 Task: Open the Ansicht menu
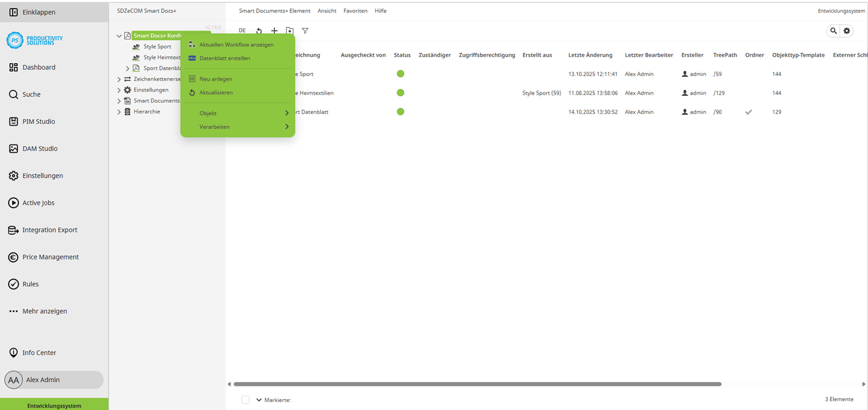(327, 10)
